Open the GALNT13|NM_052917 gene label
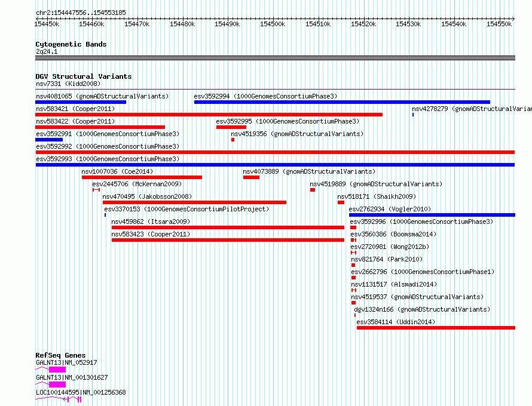The width and height of the screenshot is (532, 406). coord(66,362)
